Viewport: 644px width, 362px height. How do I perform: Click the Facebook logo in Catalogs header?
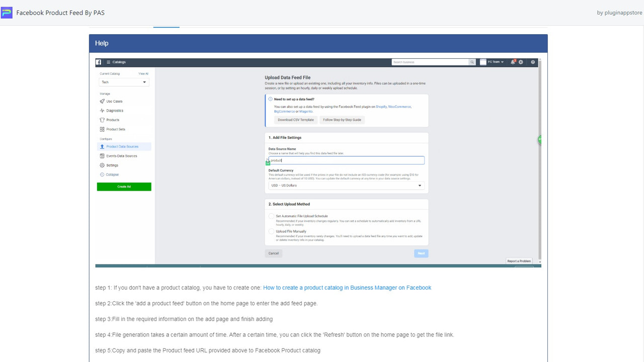point(99,62)
